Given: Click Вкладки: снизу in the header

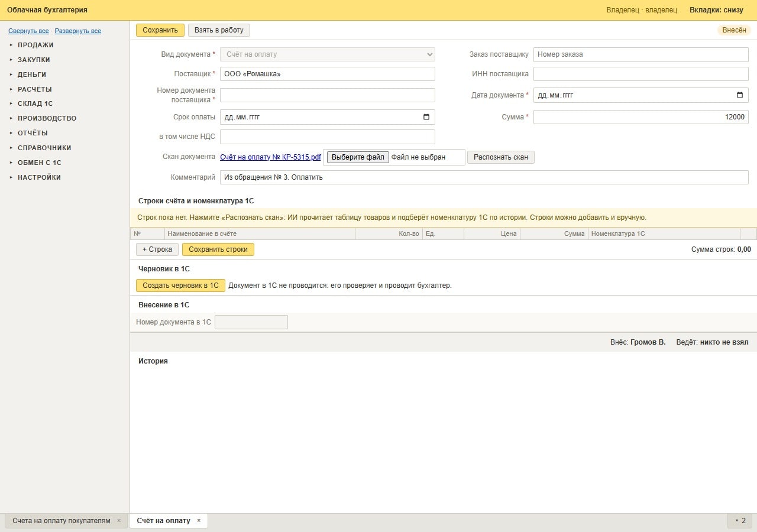Looking at the screenshot, I should click(716, 10).
